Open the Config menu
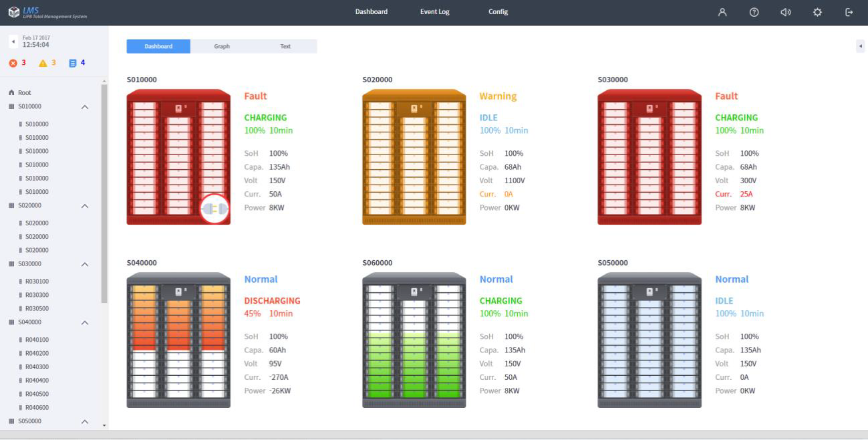Image resolution: width=868 pixels, height=440 pixels. tap(498, 12)
